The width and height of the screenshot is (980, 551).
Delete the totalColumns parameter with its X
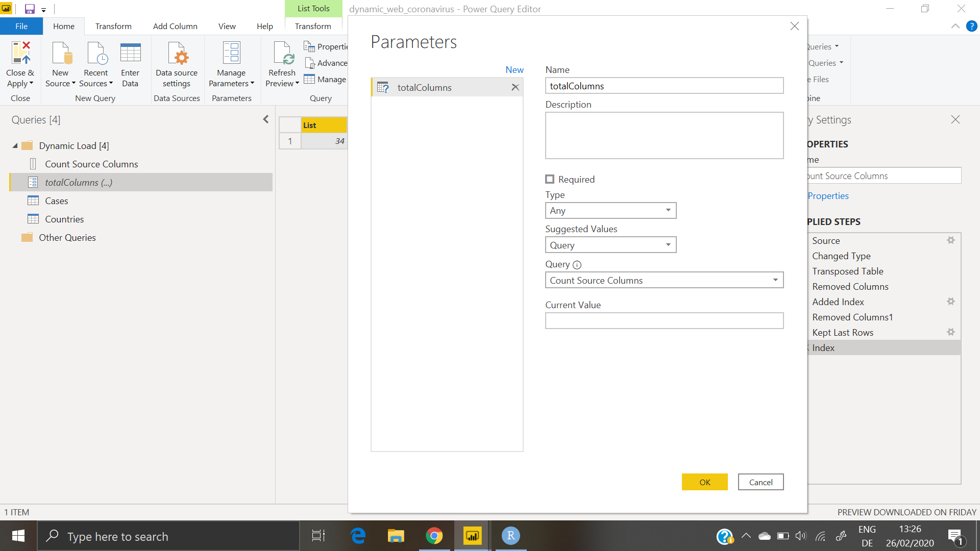coord(515,87)
